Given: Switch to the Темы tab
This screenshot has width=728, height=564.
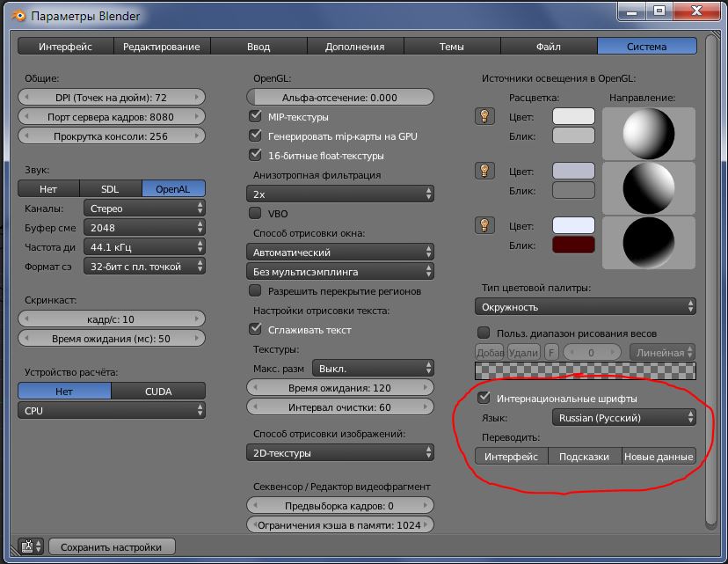Looking at the screenshot, I should tap(452, 47).
